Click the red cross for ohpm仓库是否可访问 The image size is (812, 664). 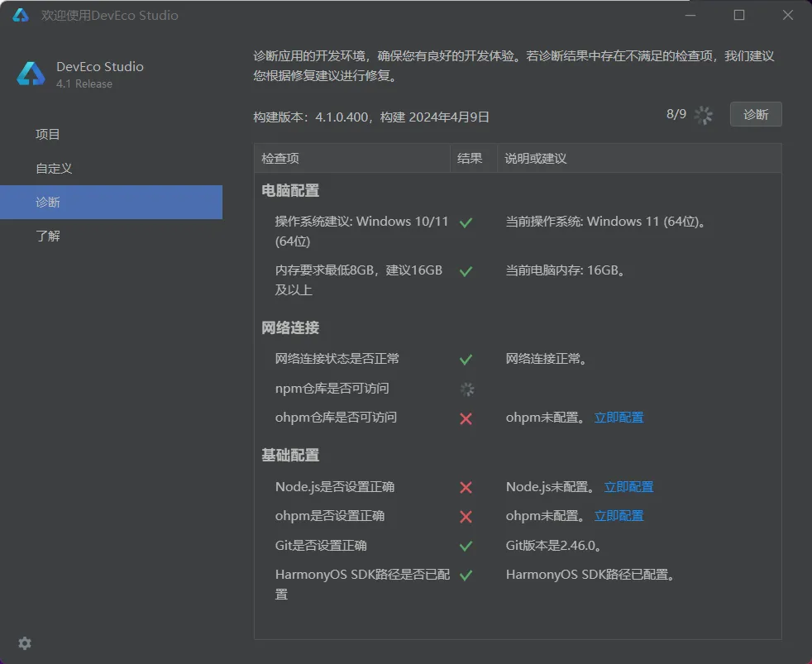(466, 418)
